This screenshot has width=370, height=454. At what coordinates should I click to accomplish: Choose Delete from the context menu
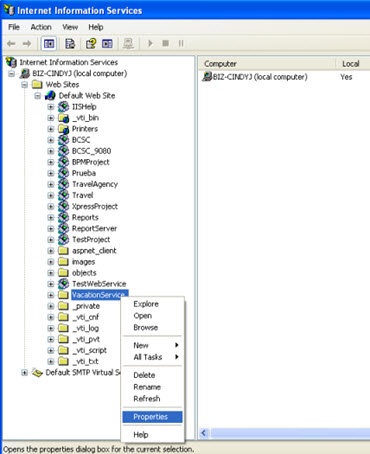(152, 375)
